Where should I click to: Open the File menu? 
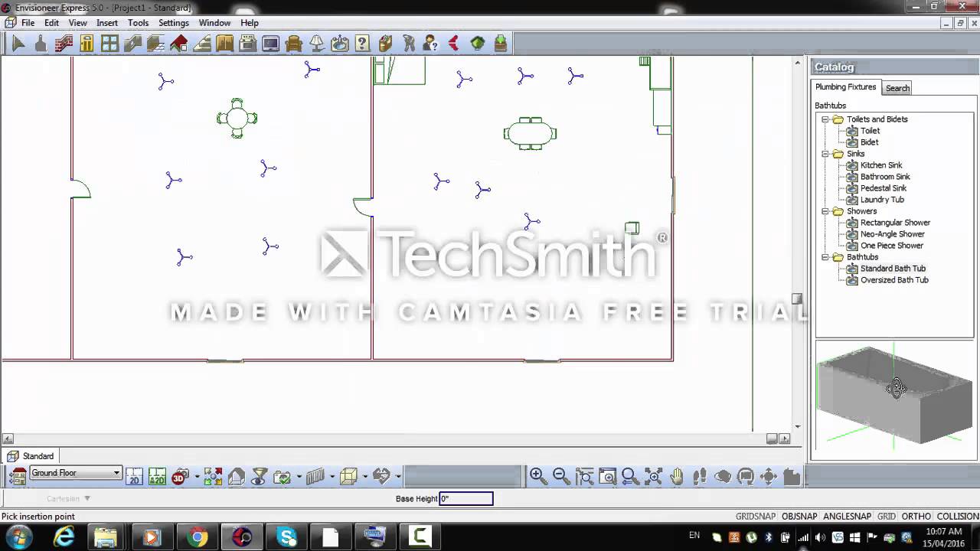pyautogui.click(x=28, y=23)
